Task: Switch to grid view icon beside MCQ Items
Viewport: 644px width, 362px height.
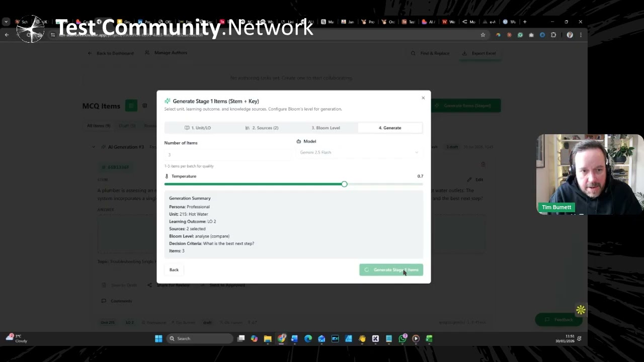Action: tap(144, 106)
